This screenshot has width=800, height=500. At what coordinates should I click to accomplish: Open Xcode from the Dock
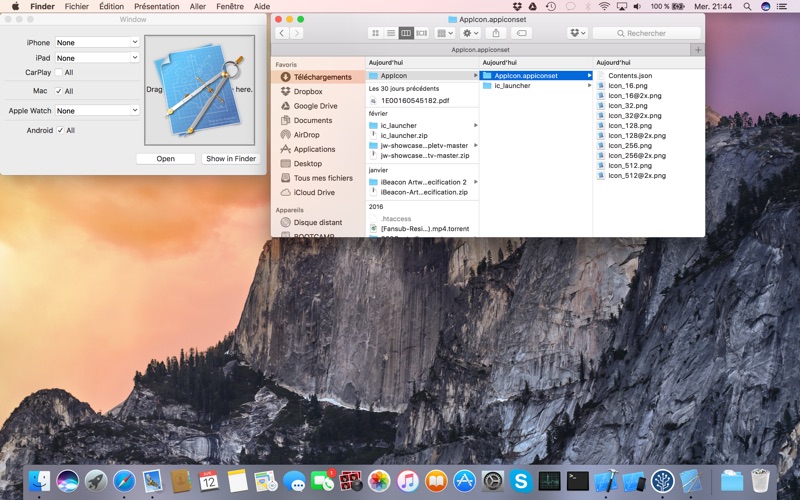[x=606, y=481]
